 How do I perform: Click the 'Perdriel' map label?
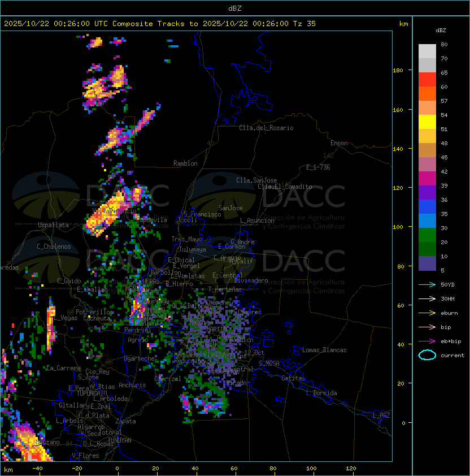point(138,330)
